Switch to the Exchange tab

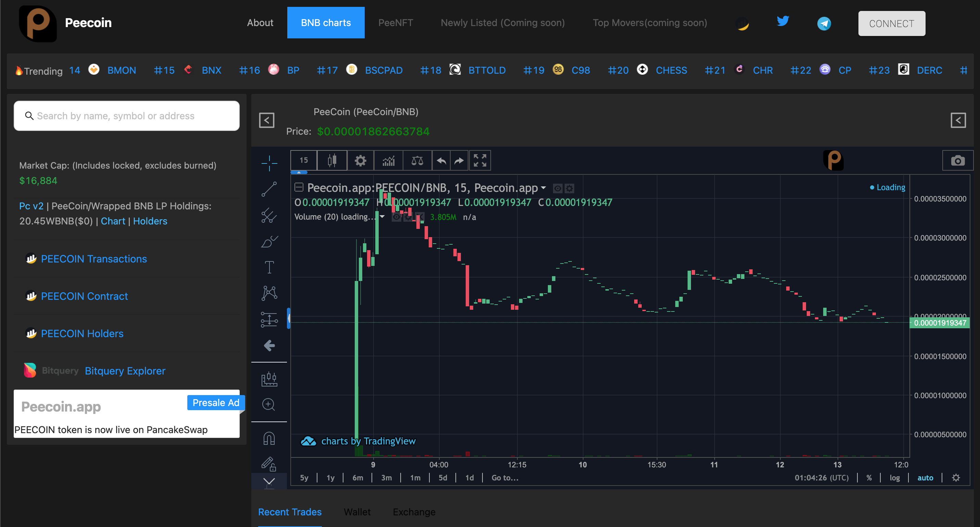point(414,512)
